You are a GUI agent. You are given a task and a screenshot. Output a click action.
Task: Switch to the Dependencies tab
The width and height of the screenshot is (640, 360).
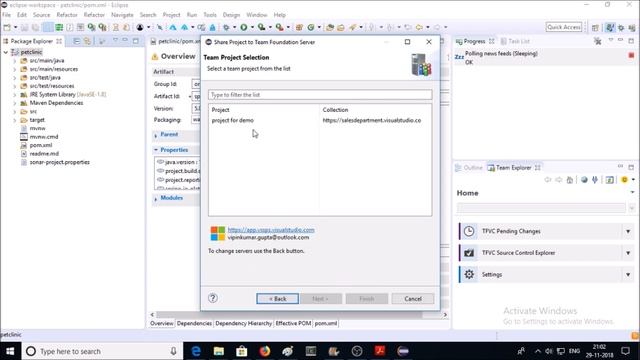click(194, 323)
